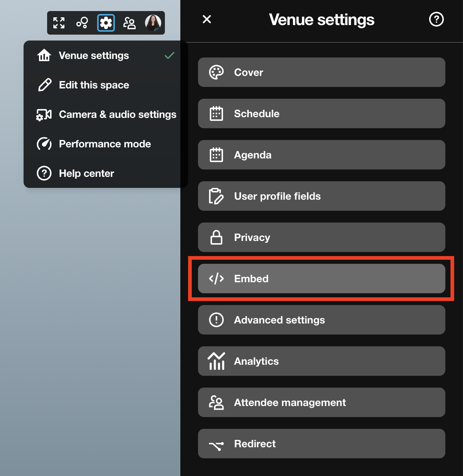Open the highlighted Embed option

click(321, 279)
